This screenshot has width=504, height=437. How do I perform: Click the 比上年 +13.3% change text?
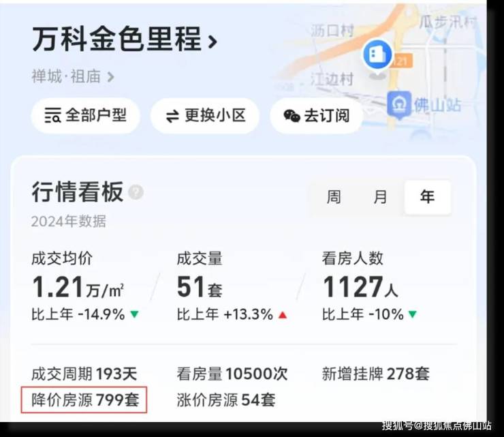click(225, 314)
